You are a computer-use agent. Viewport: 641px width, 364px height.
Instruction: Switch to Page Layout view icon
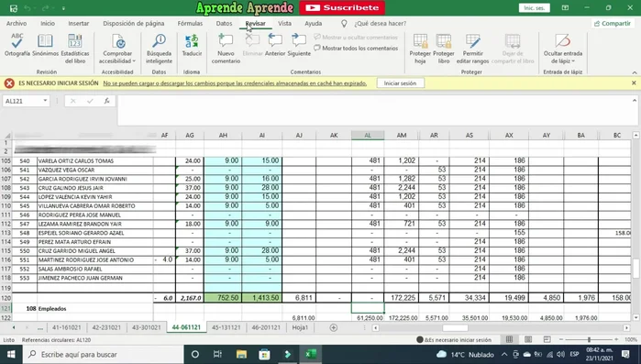528,339
